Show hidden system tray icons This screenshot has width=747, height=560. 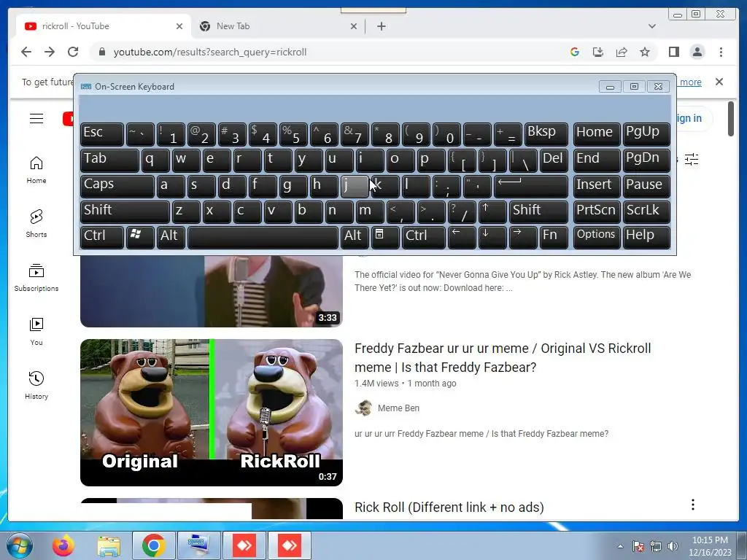pos(620,546)
